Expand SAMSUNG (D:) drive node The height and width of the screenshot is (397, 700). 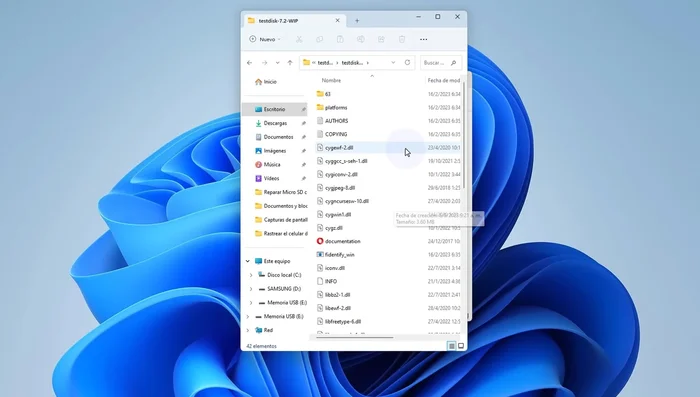pos(251,289)
